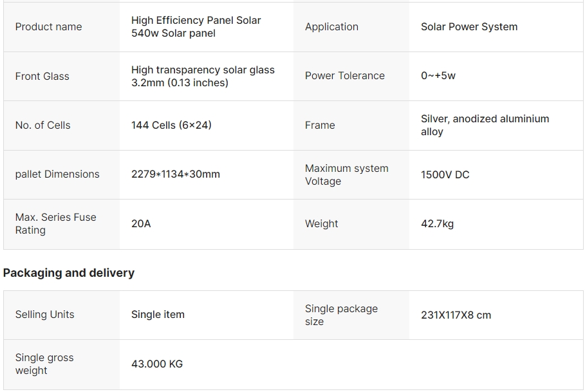Click the '1500V DC' voltage value
The height and width of the screenshot is (392, 585).
[445, 174]
